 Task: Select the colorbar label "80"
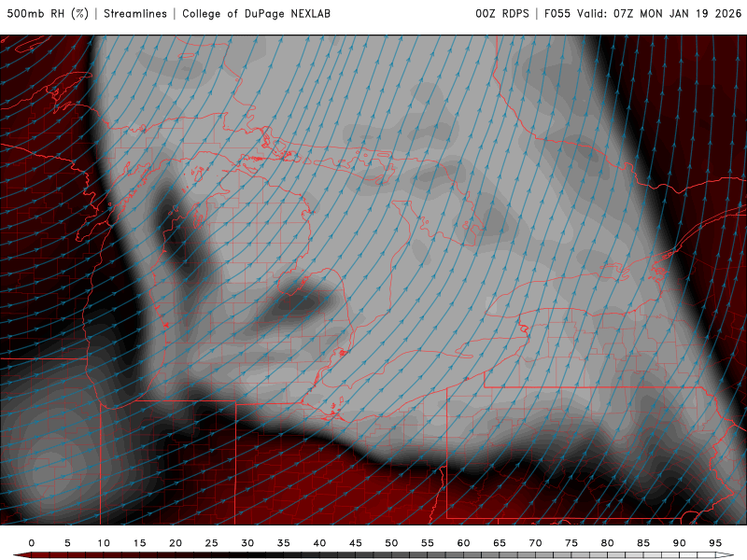click(608, 543)
